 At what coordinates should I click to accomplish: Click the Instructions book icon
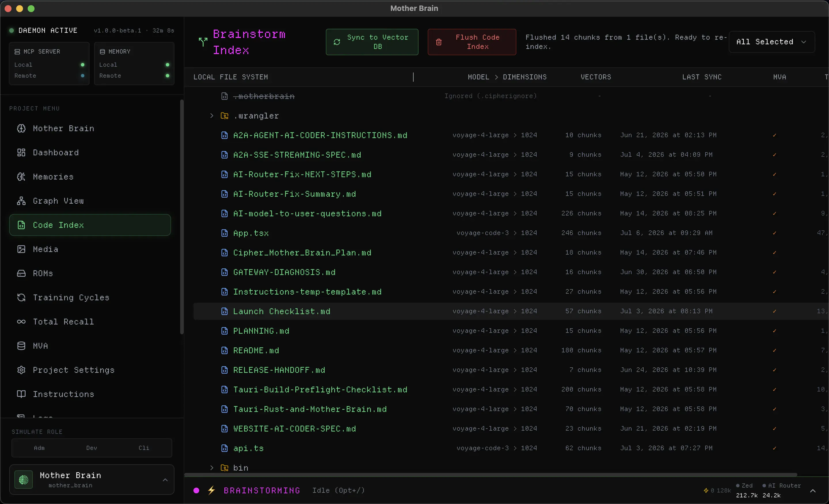(21, 394)
